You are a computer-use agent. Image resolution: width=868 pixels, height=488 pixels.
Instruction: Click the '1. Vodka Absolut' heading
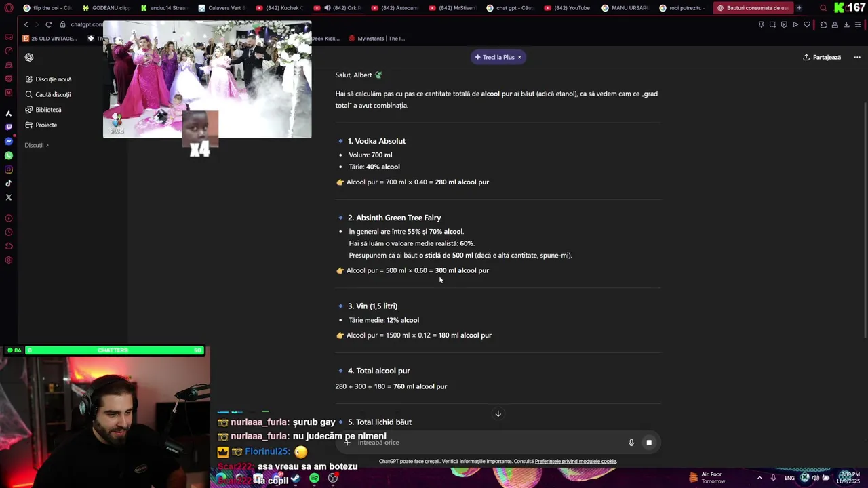click(376, 141)
